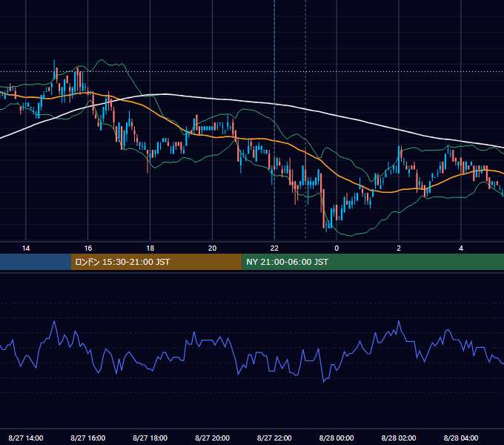Select the blue session bar before ロンドン
Image resolution: width=504 pixels, height=445 pixels.
pos(36,262)
